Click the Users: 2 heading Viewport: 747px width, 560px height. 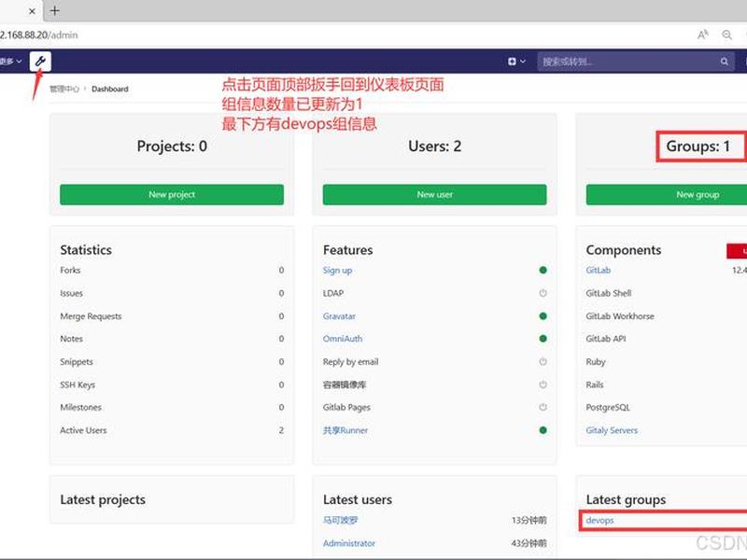click(x=435, y=146)
